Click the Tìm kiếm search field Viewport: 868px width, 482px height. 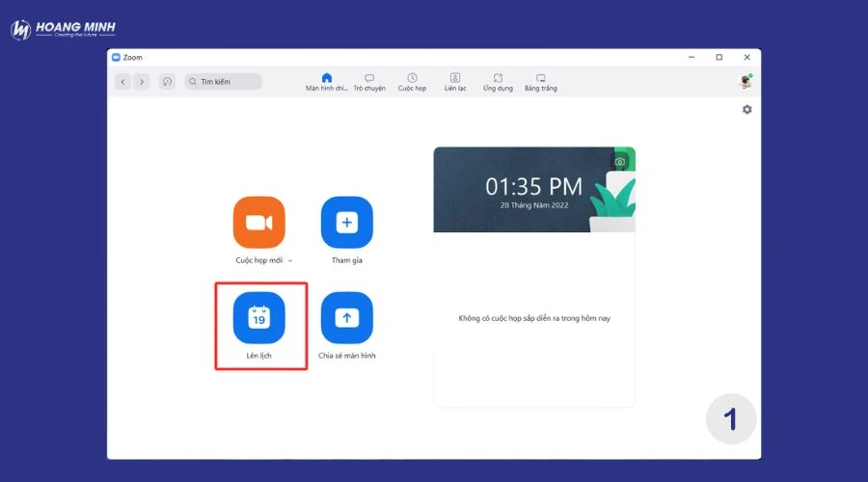223,81
